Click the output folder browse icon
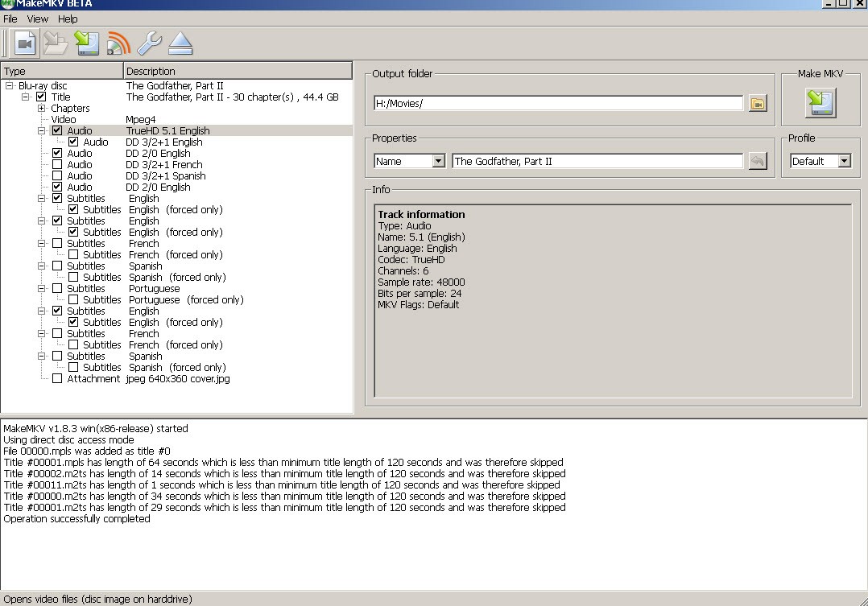The height and width of the screenshot is (606, 868). point(758,103)
